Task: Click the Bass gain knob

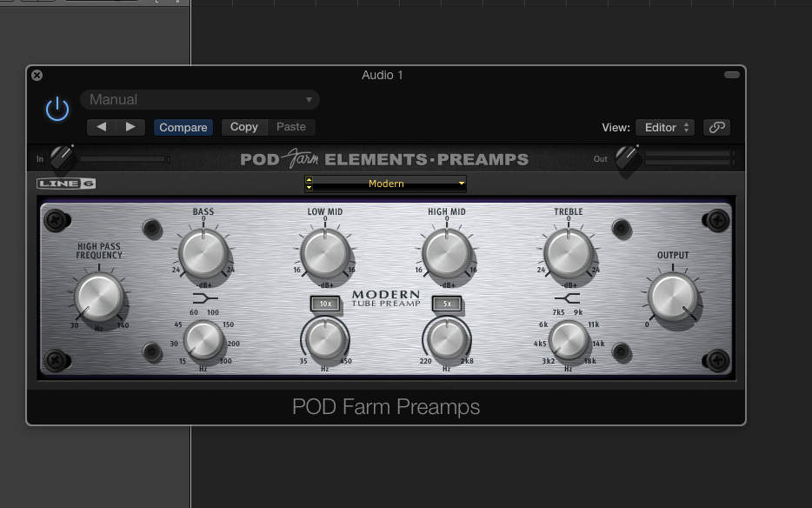Action: click(x=203, y=253)
